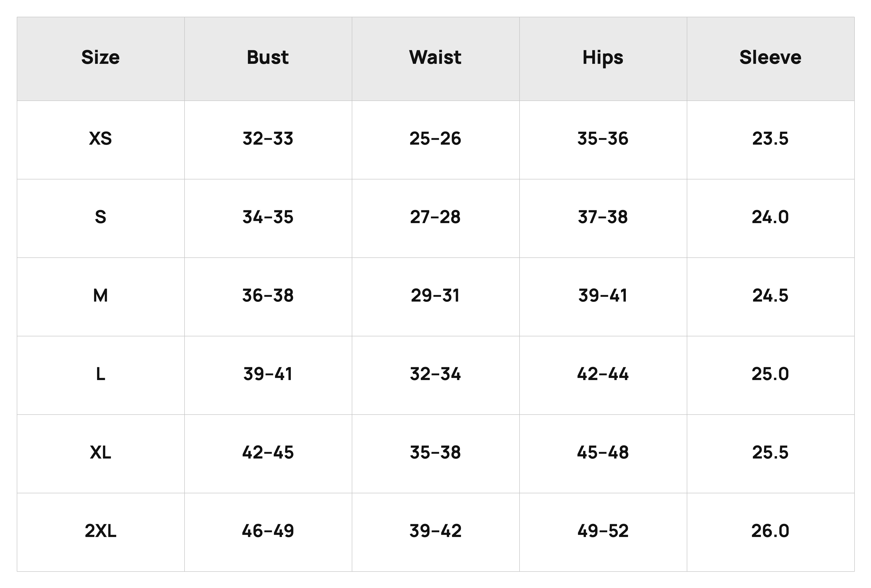Select the 2XL size row label

(100, 531)
